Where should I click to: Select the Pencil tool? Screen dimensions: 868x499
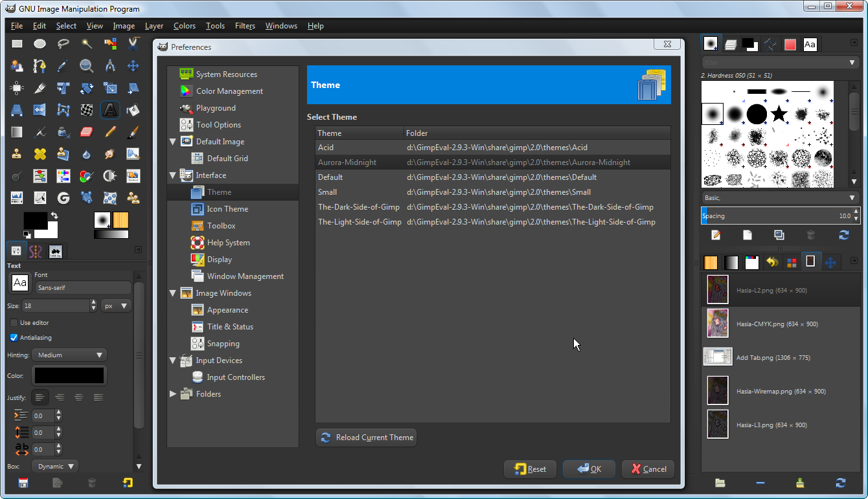[x=110, y=132]
